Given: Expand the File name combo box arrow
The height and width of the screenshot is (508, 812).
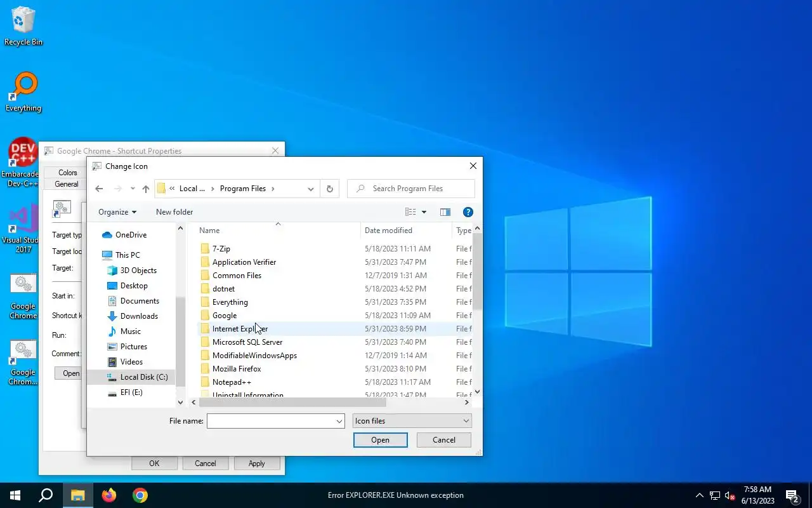Looking at the screenshot, I should 339,421.
